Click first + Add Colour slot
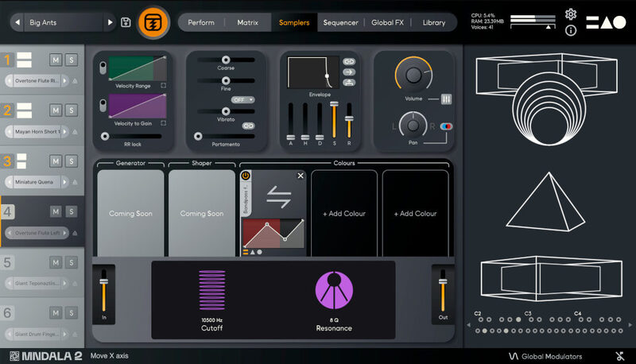The width and height of the screenshot is (636, 364). coord(344,214)
